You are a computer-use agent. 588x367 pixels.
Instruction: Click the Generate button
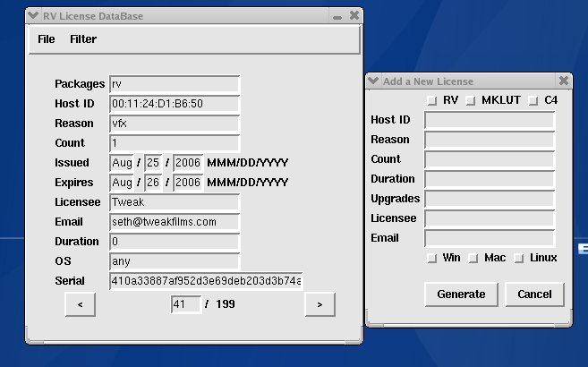(x=461, y=294)
